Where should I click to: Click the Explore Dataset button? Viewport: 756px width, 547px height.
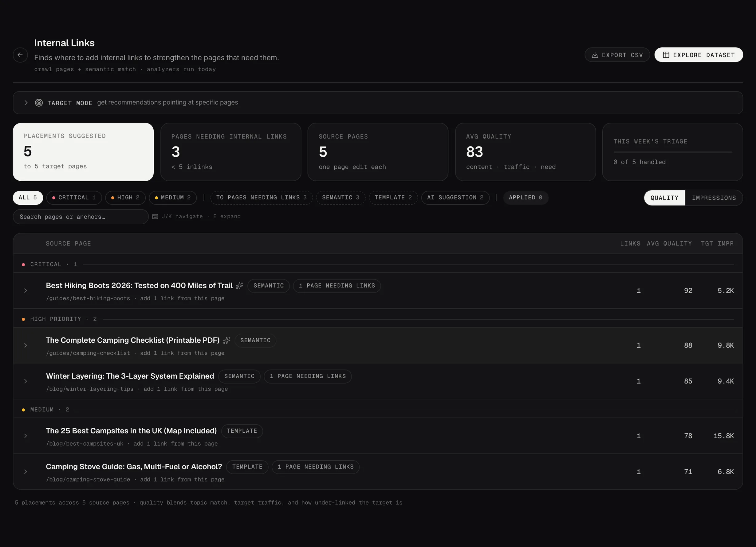(x=699, y=55)
